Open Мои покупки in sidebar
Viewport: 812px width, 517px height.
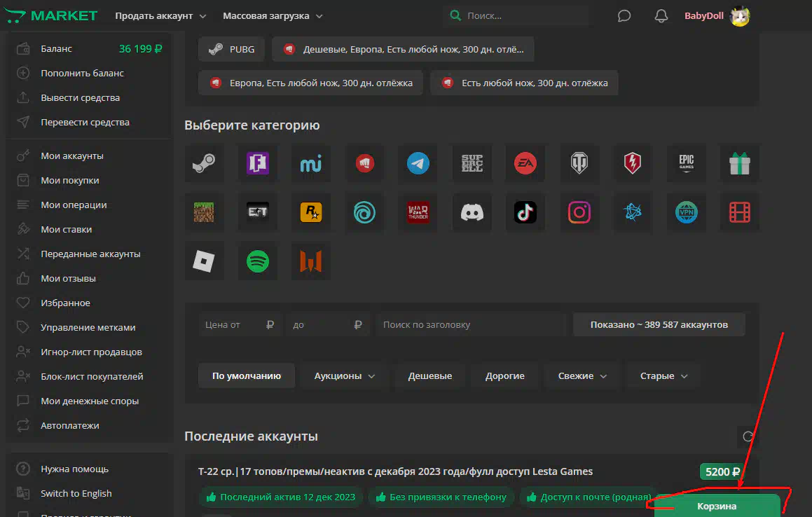70,180
